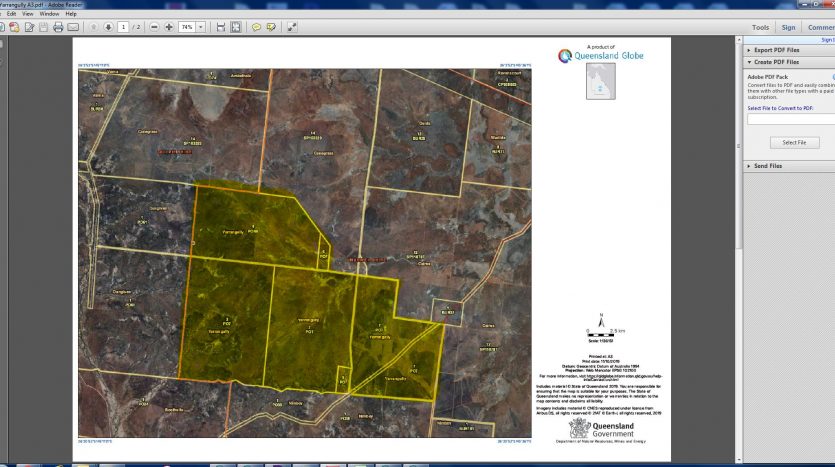
Task: Click the Email envelope icon
Action: [x=73, y=27]
